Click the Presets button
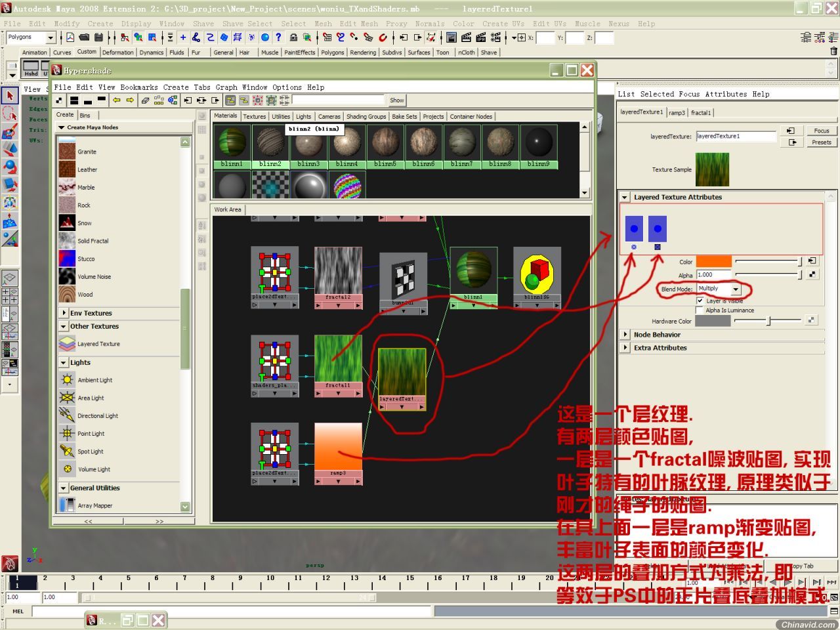Screen dimensions: 840x630 (x=821, y=142)
